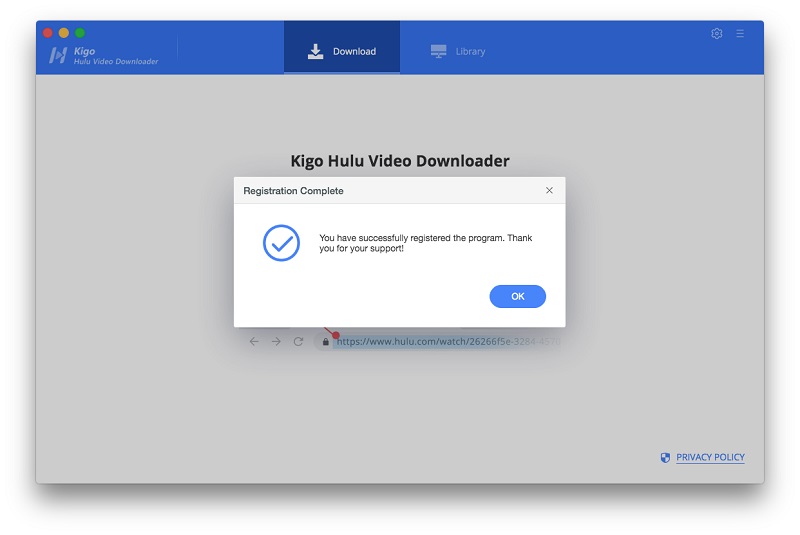Image resolution: width=800 pixels, height=535 pixels.
Task: Confirm registration with OK button
Action: pyautogui.click(x=517, y=296)
